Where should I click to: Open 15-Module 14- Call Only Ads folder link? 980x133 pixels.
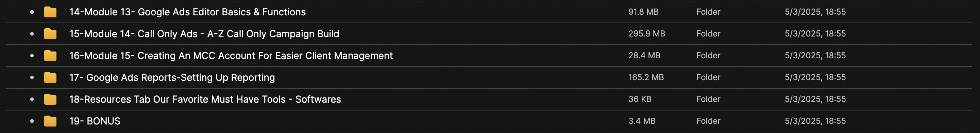[x=204, y=34]
